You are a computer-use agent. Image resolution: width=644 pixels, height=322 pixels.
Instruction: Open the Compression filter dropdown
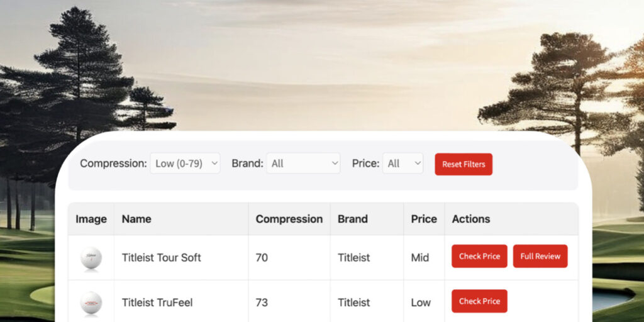[185, 164]
